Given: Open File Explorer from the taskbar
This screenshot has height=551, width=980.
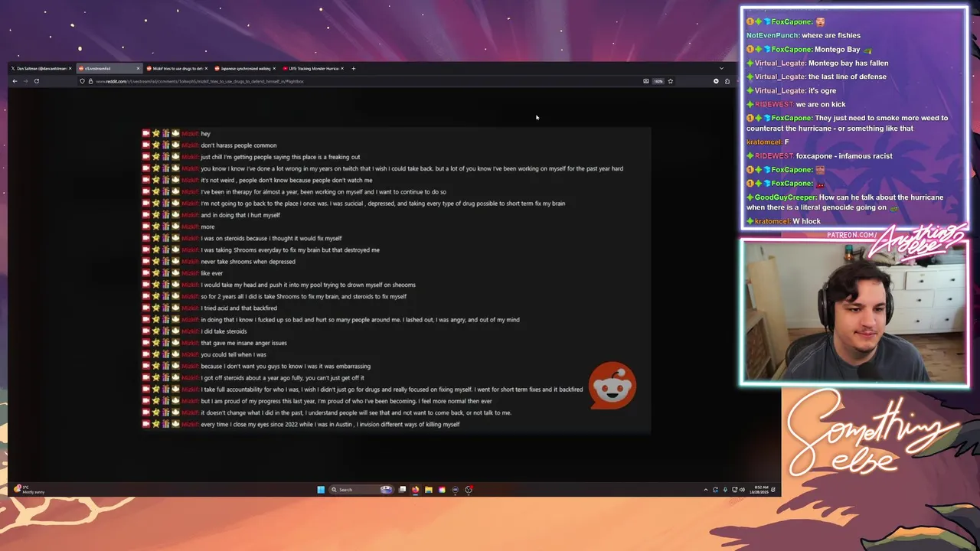Looking at the screenshot, I should pyautogui.click(x=429, y=490).
